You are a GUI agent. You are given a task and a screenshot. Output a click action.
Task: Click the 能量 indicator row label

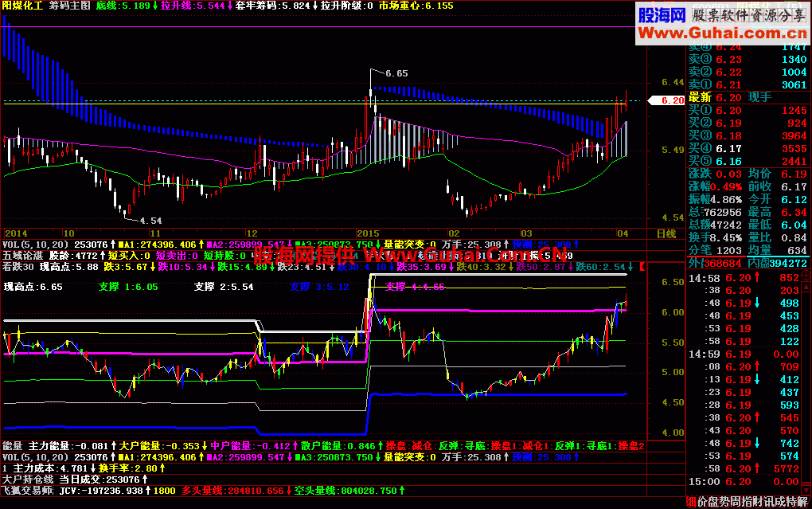point(13,446)
